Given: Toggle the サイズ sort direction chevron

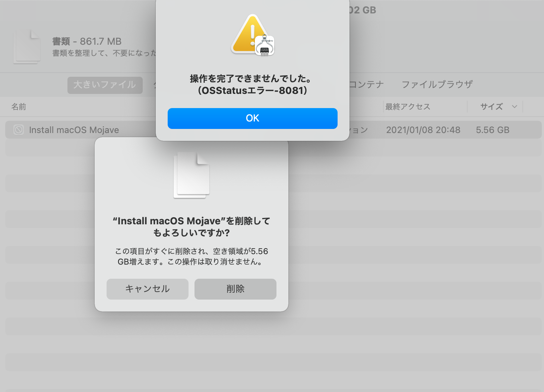Looking at the screenshot, I should click(515, 107).
